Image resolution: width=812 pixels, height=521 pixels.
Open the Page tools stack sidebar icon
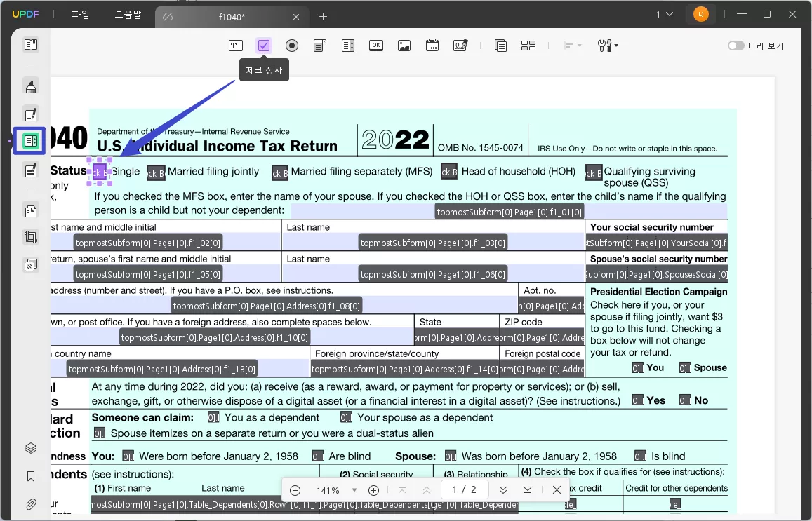pos(31,265)
